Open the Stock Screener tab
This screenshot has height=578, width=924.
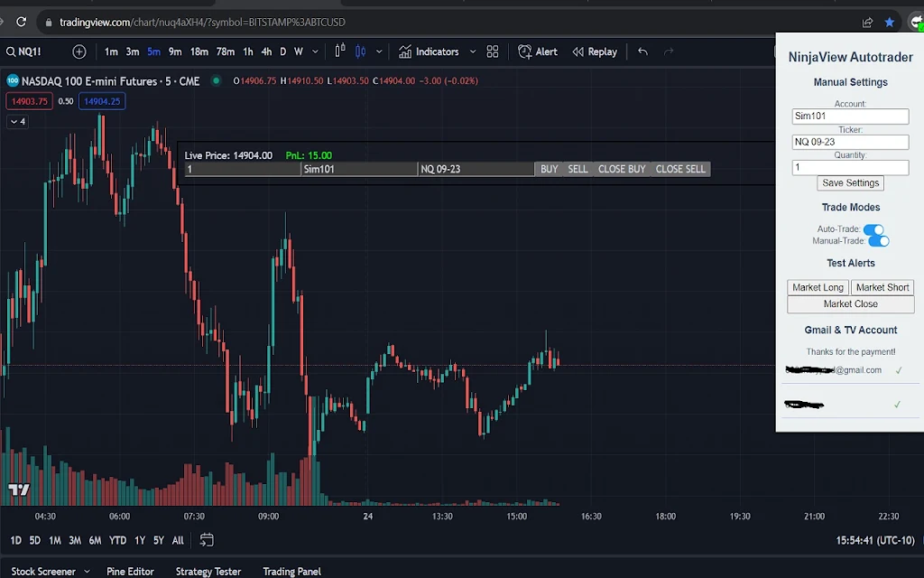[43, 572]
